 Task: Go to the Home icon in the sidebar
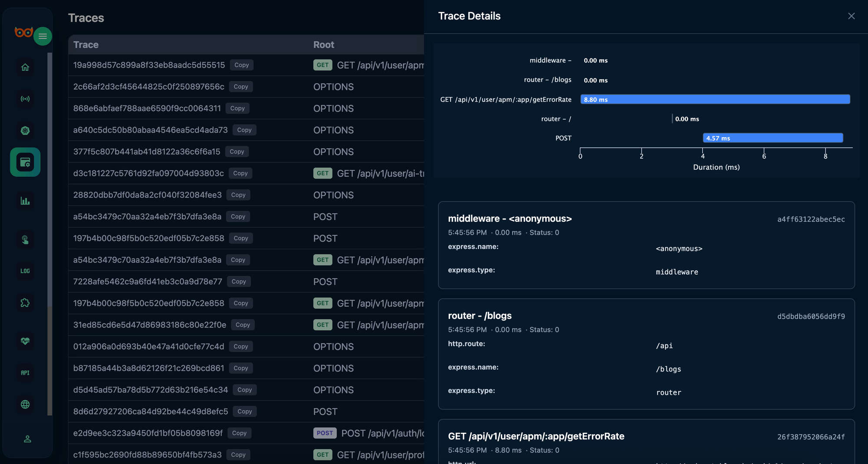pos(25,67)
